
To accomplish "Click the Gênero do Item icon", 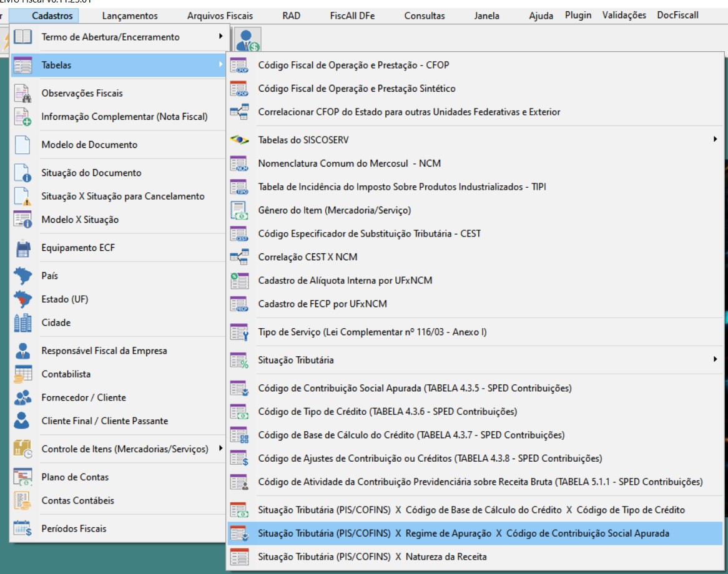I will click(240, 210).
